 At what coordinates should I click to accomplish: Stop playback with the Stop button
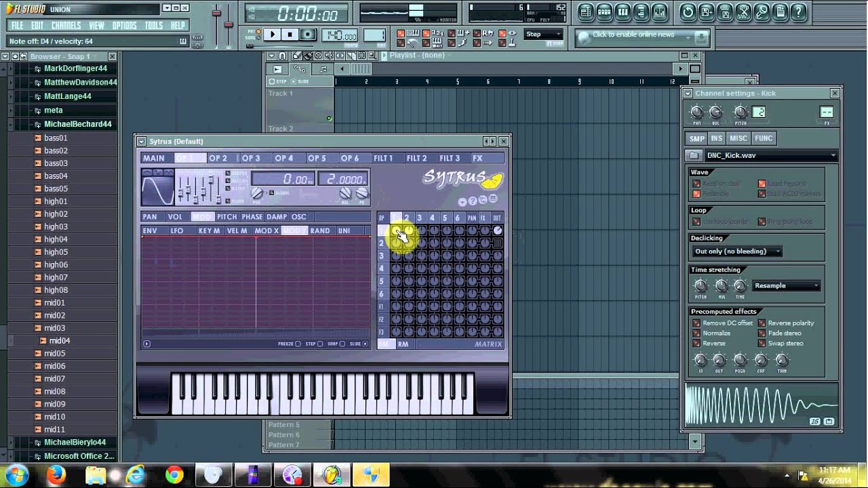pyautogui.click(x=290, y=35)
